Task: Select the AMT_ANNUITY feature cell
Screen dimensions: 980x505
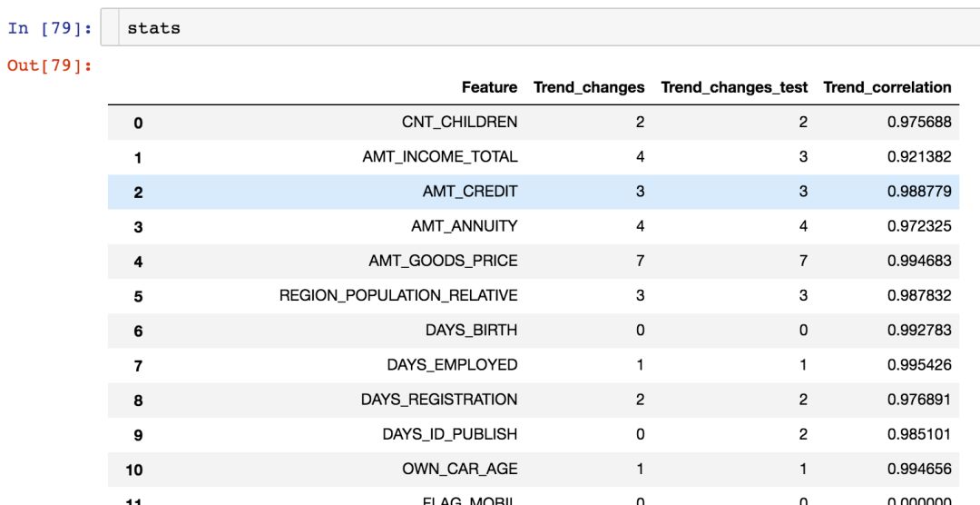Action: click(464, 226)
